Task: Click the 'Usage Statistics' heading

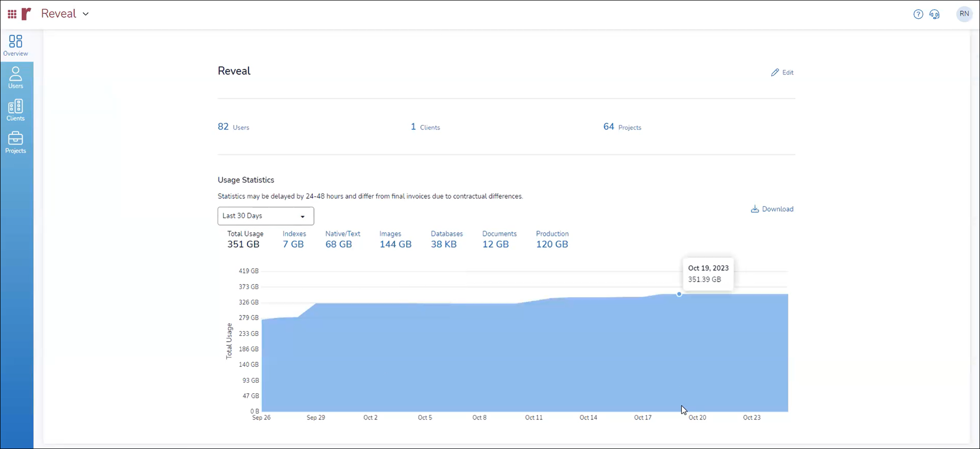Action: [246, 180]
